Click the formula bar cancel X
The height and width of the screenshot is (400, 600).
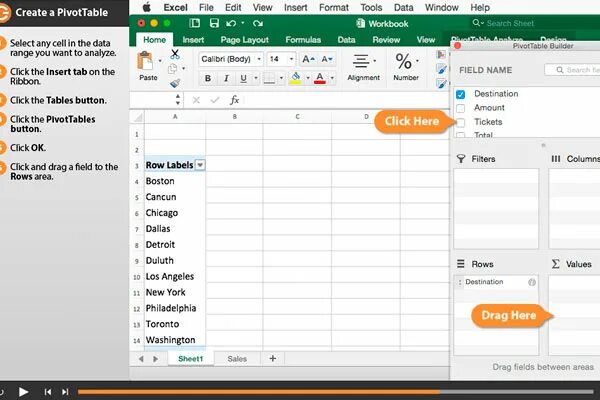tap(196, 100)
